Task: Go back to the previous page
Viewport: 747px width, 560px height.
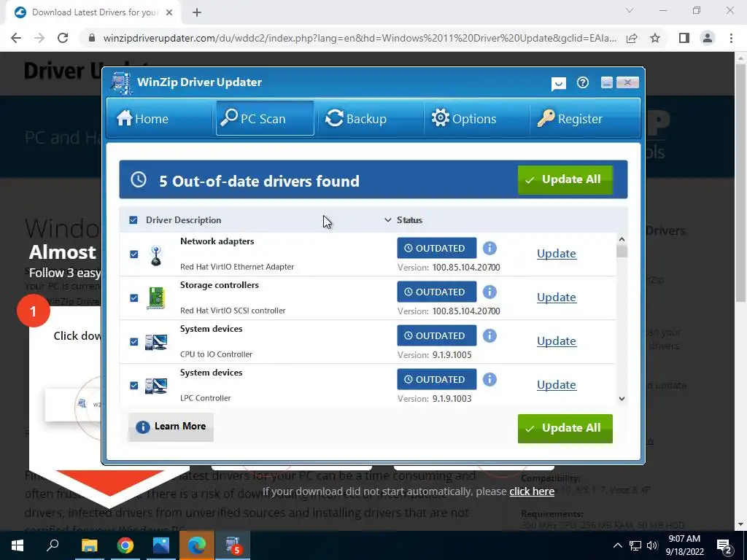Action: pyautogui.click(x=16, y=38)
